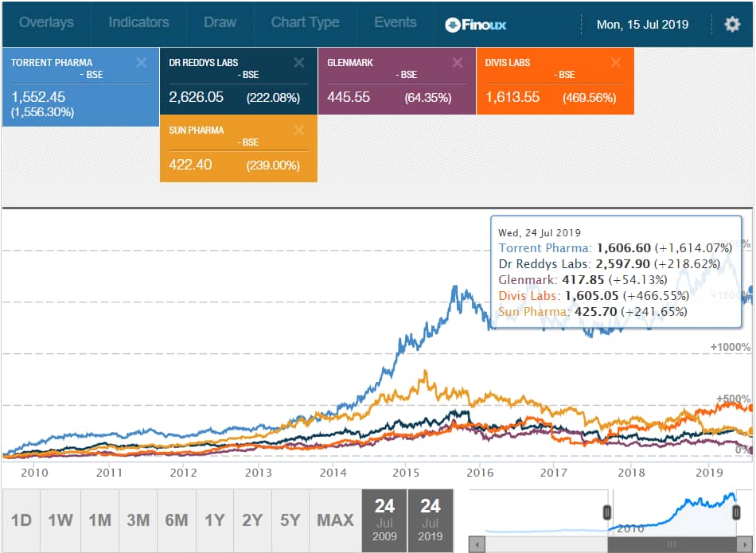Image resolution: width=756 pixels, height=553 pixels.
Task: Remove Dr Reddys Labs from comparison
Action: tap(299, 63)
